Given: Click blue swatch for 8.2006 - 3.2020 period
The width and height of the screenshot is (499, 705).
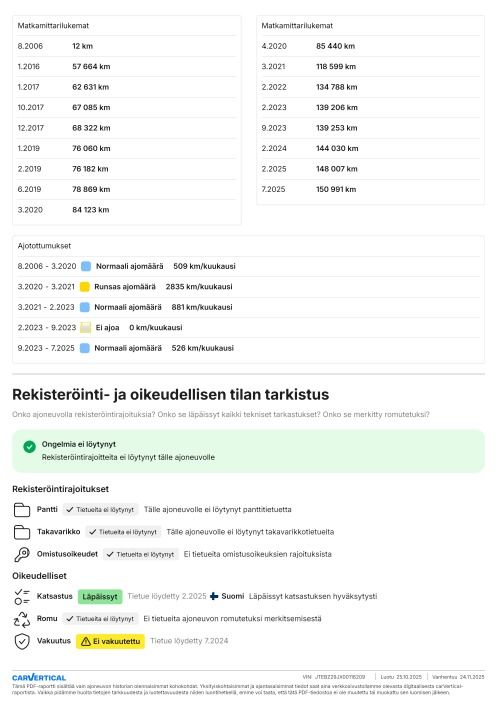Looking at the screenshot, I should (x=86, y=266).
